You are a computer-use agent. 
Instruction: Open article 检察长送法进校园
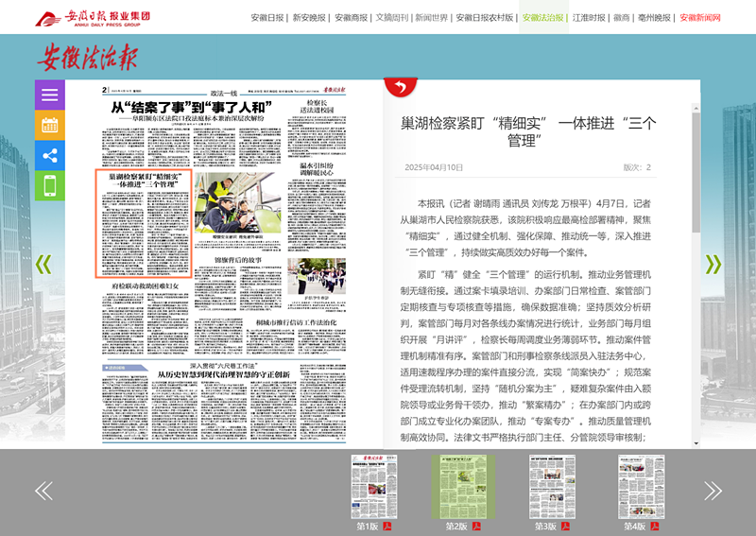click(317, 106)
